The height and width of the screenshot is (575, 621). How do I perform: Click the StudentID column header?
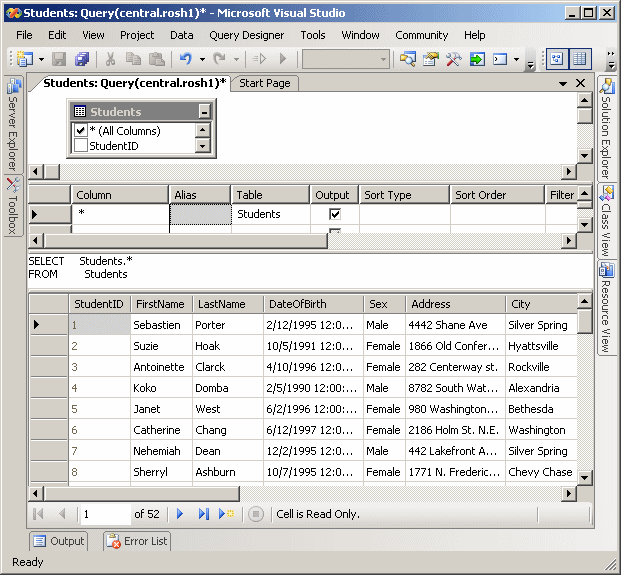click(99, 304)
